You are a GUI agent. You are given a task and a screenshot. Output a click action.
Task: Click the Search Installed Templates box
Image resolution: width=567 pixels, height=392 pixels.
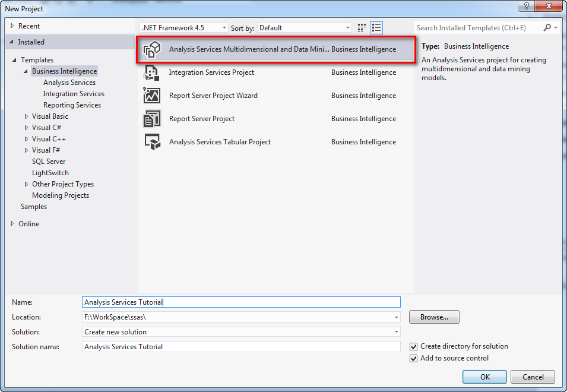tap(478, 28)
